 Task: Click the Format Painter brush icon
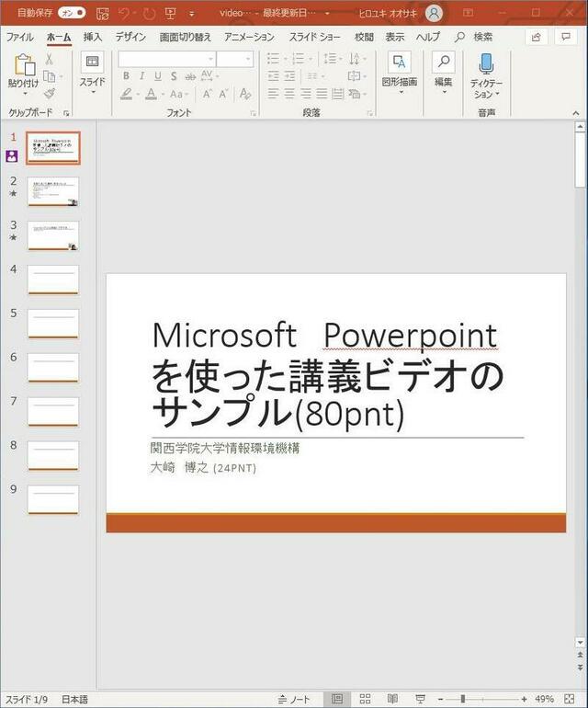pos(50,94)
